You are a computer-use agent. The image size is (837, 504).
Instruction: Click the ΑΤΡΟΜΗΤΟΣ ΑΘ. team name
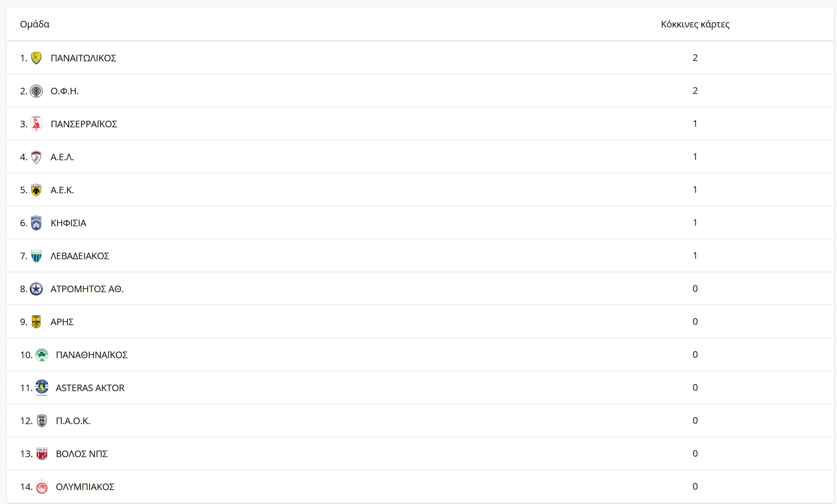[x=87, y=289]
